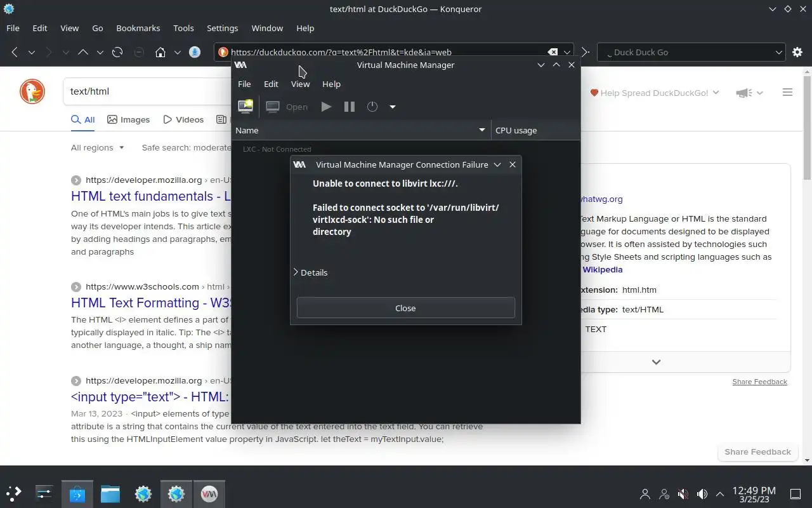Click the user account tray icon

[x=645, y=493]
